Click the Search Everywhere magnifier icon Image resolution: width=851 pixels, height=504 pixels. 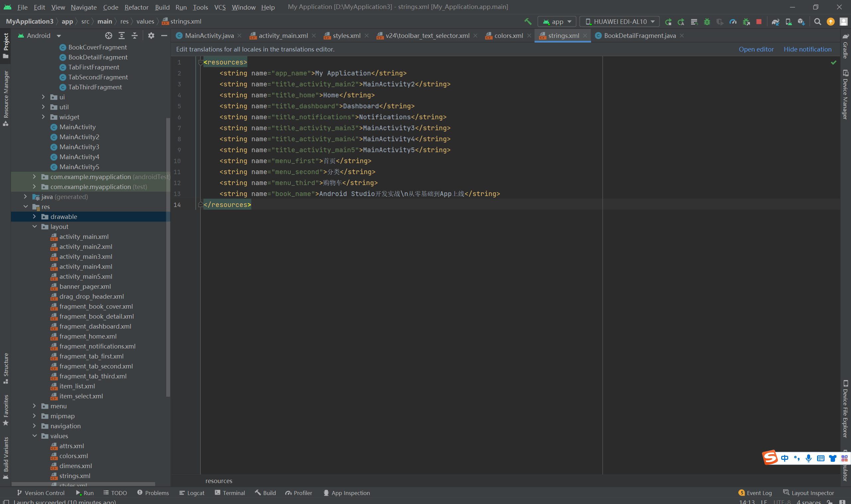818,22
